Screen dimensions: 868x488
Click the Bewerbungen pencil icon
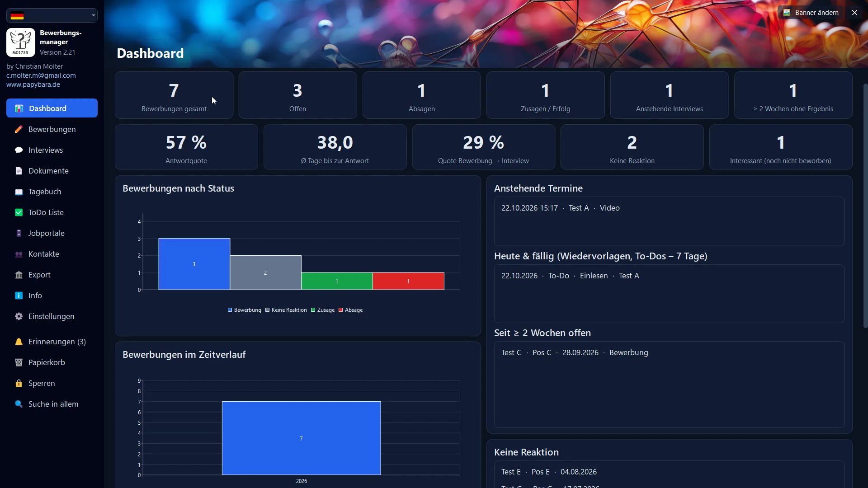coord(19,129)
